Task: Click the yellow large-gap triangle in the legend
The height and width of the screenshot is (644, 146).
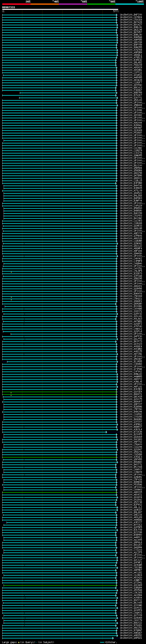Action: tap(18, 642)
